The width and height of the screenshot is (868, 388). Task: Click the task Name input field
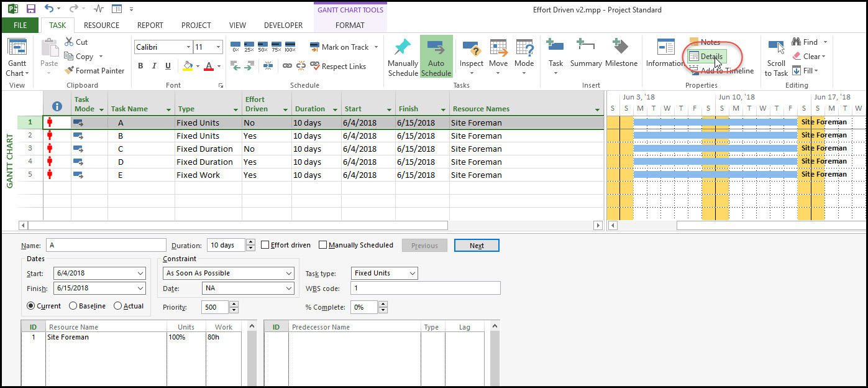click(106, 245)
